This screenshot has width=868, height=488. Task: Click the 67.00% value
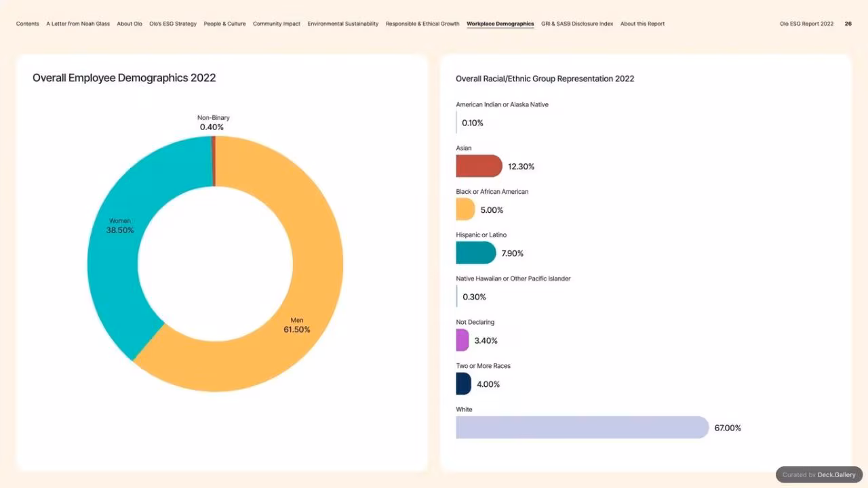click(728, 428)
